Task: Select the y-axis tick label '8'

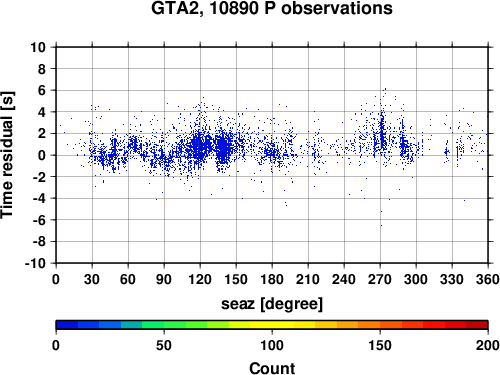Action: pyautogui.click(x=42, y=69)
